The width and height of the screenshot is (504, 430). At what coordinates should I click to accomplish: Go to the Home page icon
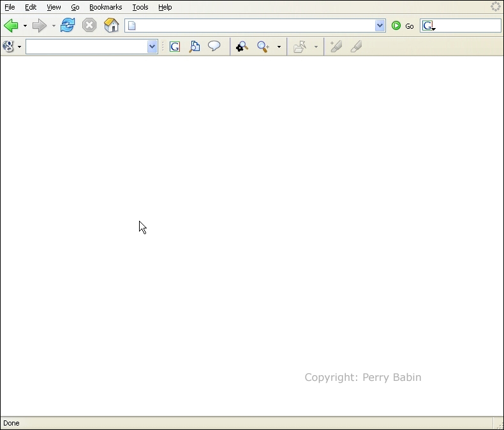112,25
